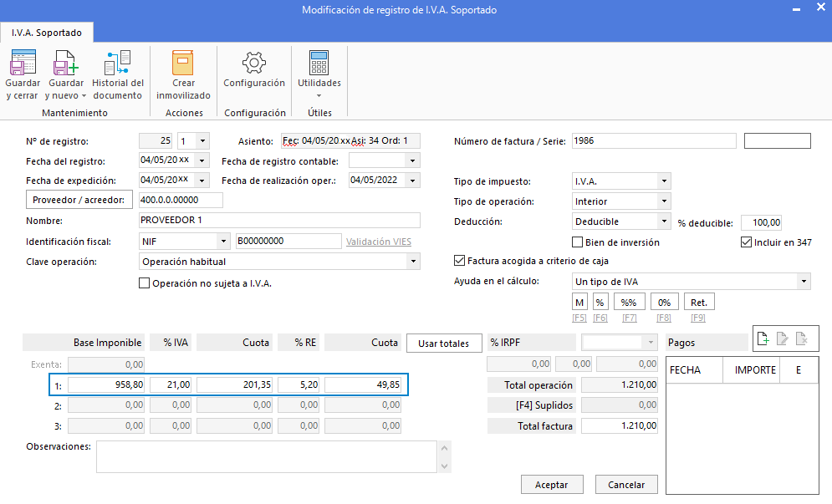Click the 0% calculation button
This screenshot has width=832, height=504.
click(x=664, y=302)
